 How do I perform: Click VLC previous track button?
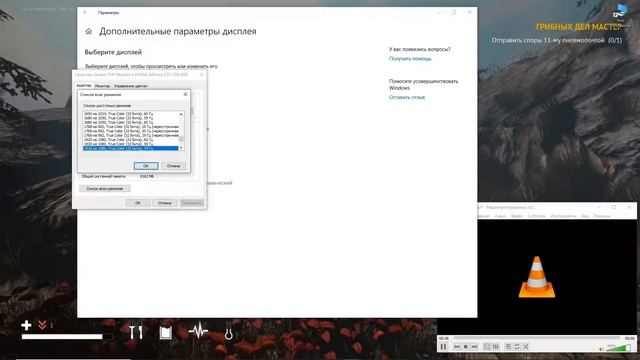(457, 347)
